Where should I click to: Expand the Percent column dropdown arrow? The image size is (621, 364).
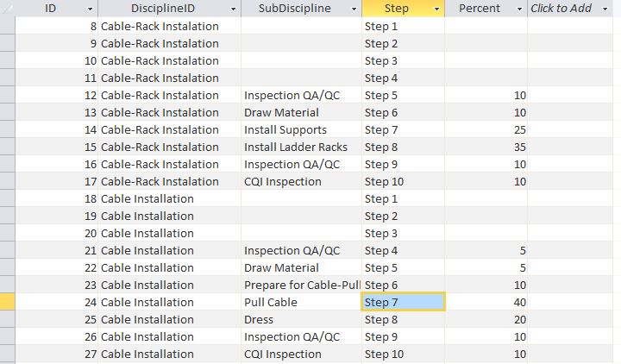519,9
